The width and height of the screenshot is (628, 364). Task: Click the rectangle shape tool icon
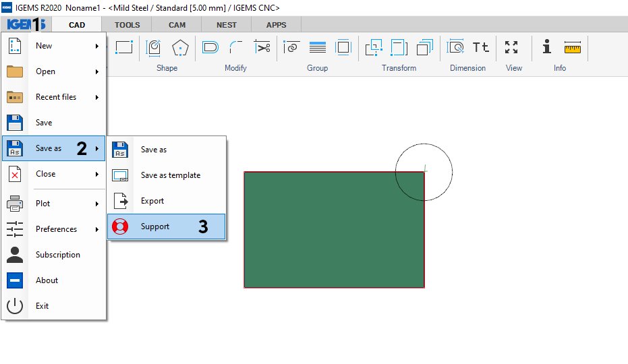(124, 47)
